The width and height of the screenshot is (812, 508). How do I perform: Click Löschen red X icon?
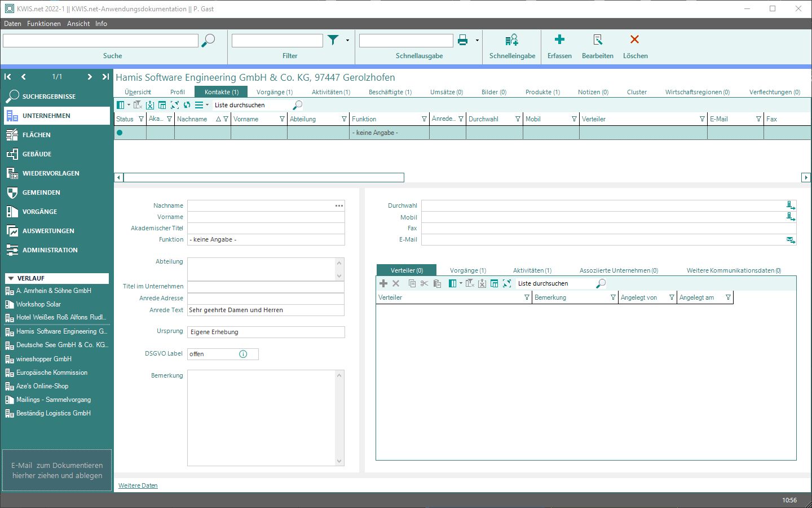coord(635,40)
